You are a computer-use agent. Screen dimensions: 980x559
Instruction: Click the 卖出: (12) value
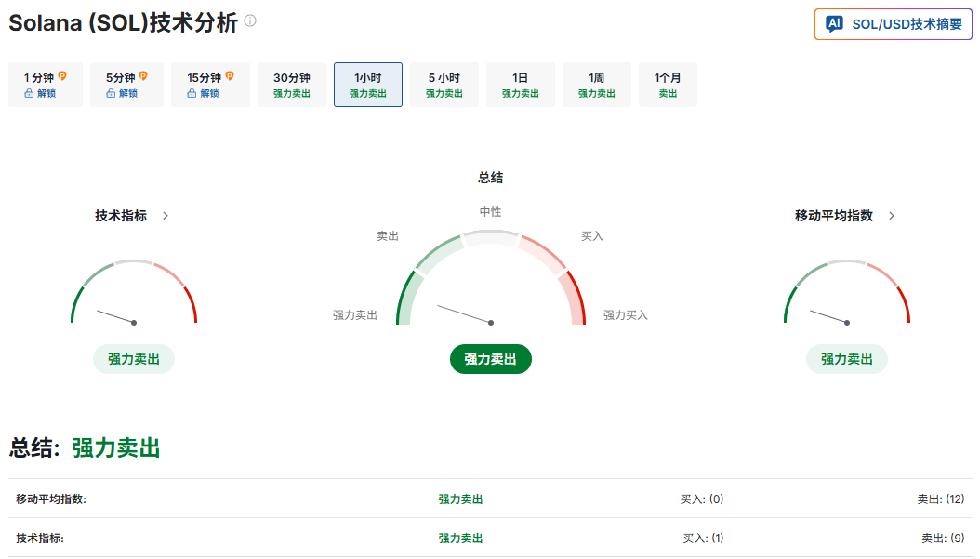[x=941, y=499]
